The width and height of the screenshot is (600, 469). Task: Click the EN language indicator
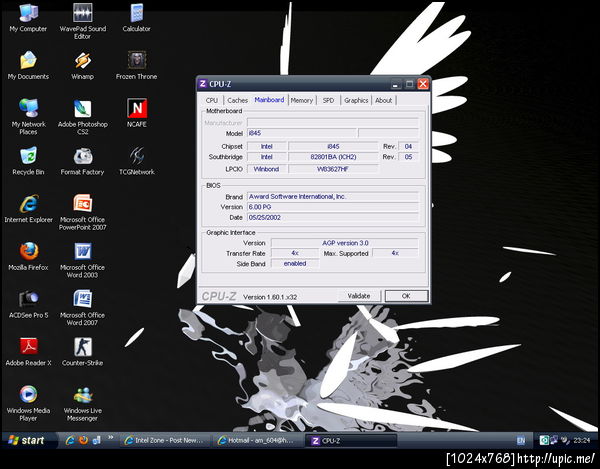click(521, 440)
